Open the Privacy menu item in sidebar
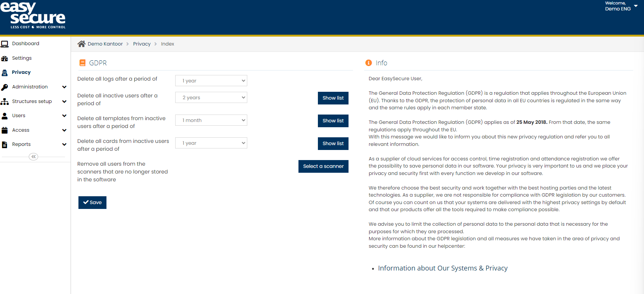Screen dimensions: 644x294 (x=21, y=72)
